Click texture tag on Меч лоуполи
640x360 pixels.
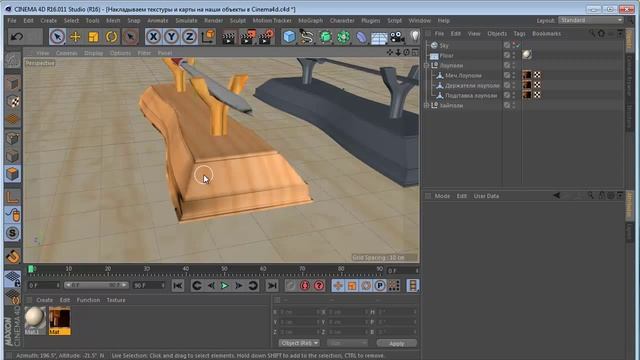point(527,75)
